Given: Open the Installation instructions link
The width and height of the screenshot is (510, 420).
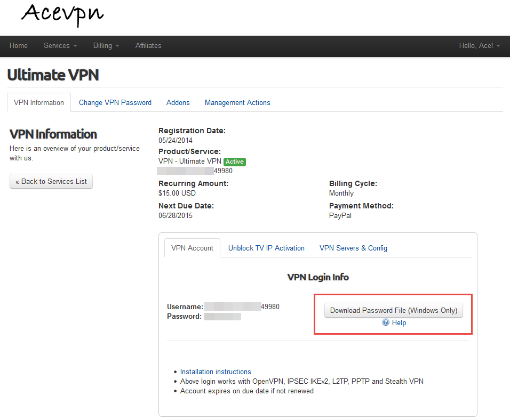Looking at the screenshot, I should coord(216,371).
